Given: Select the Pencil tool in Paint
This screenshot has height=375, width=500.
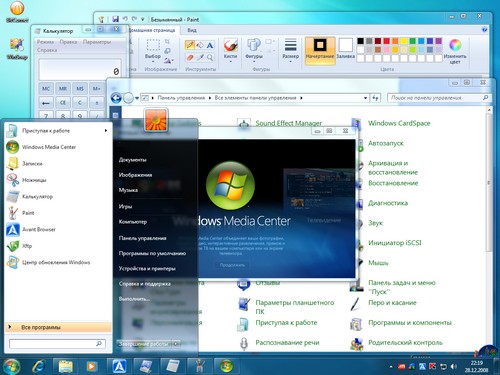Looking at the screenshot, I should click(x=190, y=45).
